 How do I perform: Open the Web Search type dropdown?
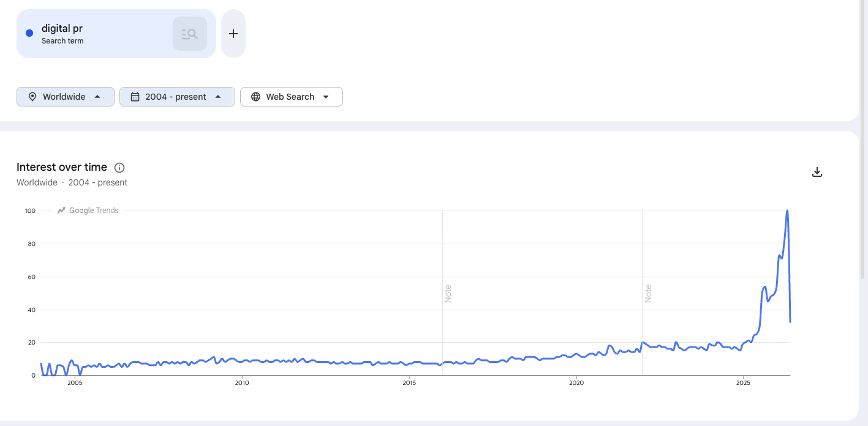291,97
